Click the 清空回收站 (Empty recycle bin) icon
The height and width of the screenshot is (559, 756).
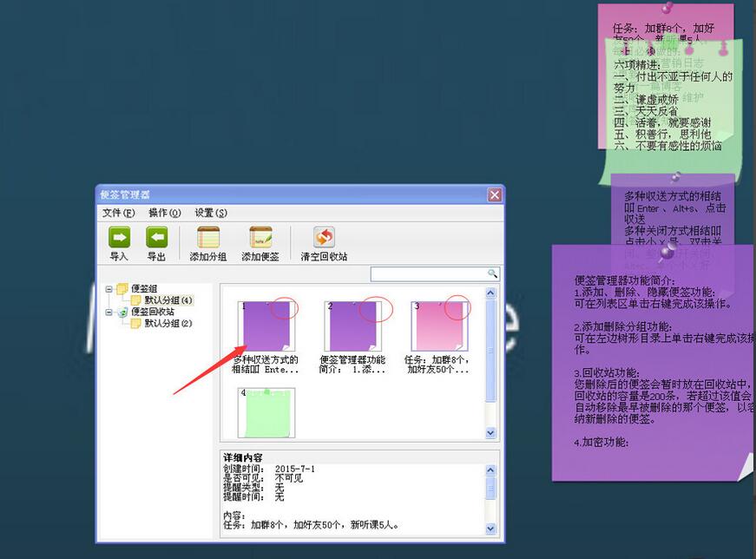(324, 238)
